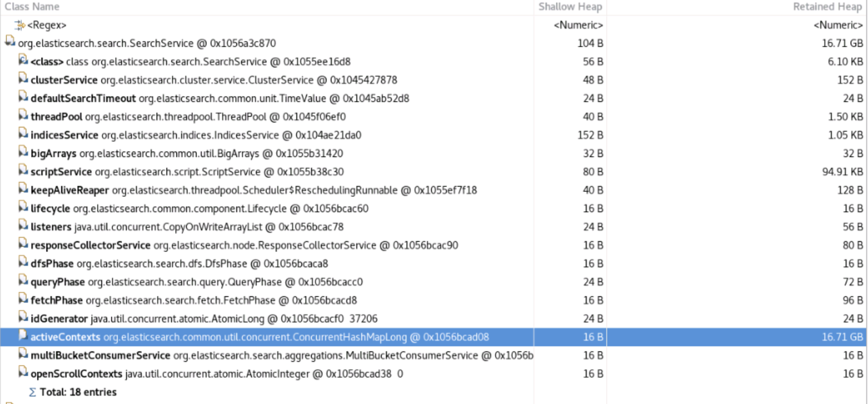Image resolution: width=868 pixels, height=404 pixels.
Task: Select the activeContexts ConcurrentHashMapLong row
Action: tap(434, 337)
